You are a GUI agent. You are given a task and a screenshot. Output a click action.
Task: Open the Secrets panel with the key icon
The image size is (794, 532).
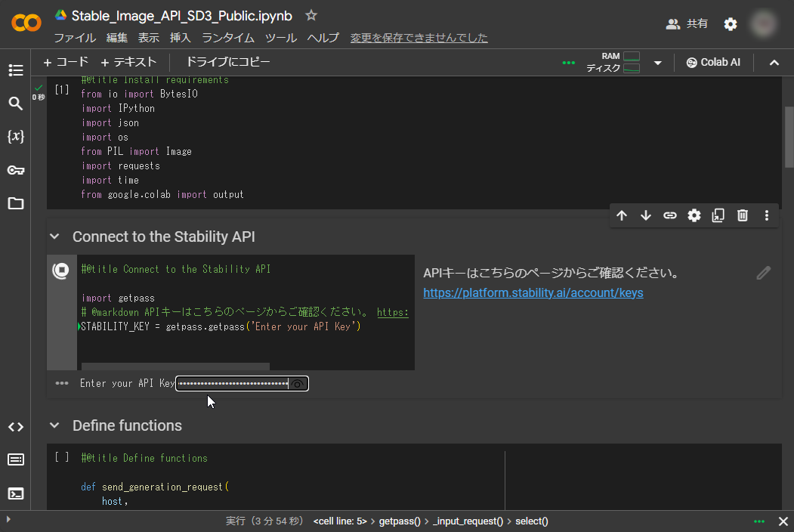[15, 169]
